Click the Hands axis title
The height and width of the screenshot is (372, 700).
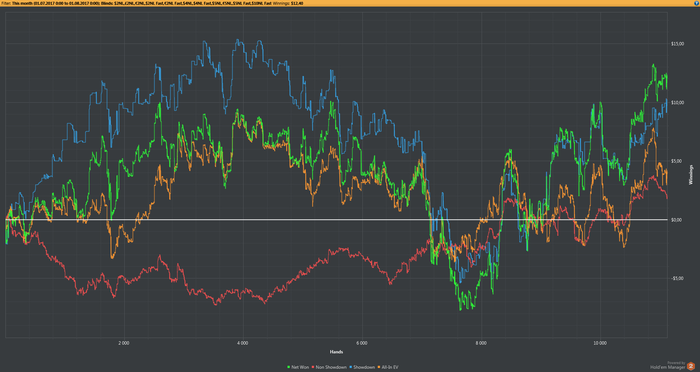[336, 352]
